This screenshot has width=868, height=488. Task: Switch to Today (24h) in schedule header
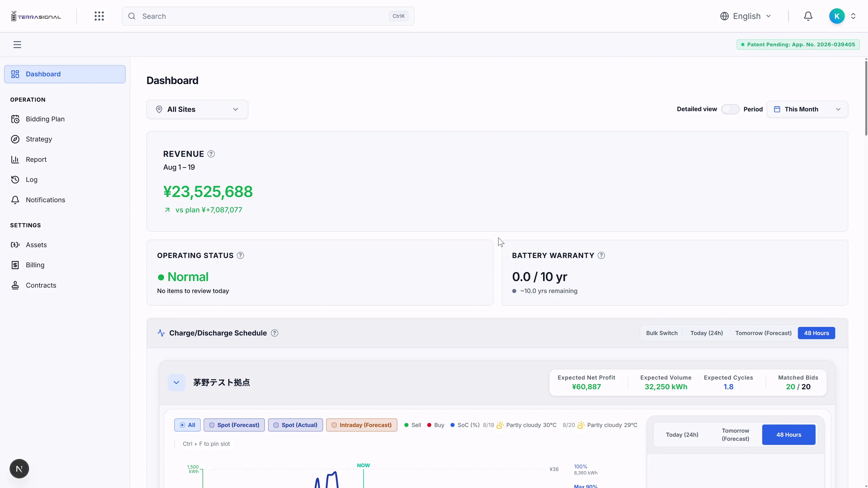[707, 333]
